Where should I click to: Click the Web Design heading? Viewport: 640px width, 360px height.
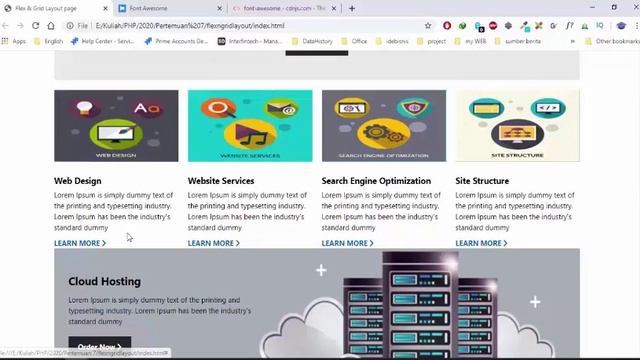tap(78, 181)
